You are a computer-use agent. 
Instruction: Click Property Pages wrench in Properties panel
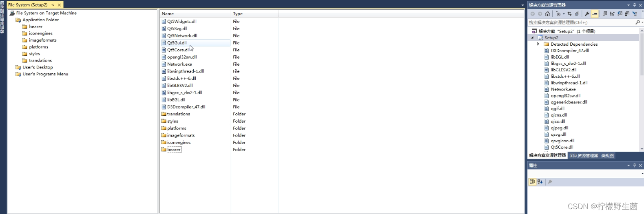(550, 182)
